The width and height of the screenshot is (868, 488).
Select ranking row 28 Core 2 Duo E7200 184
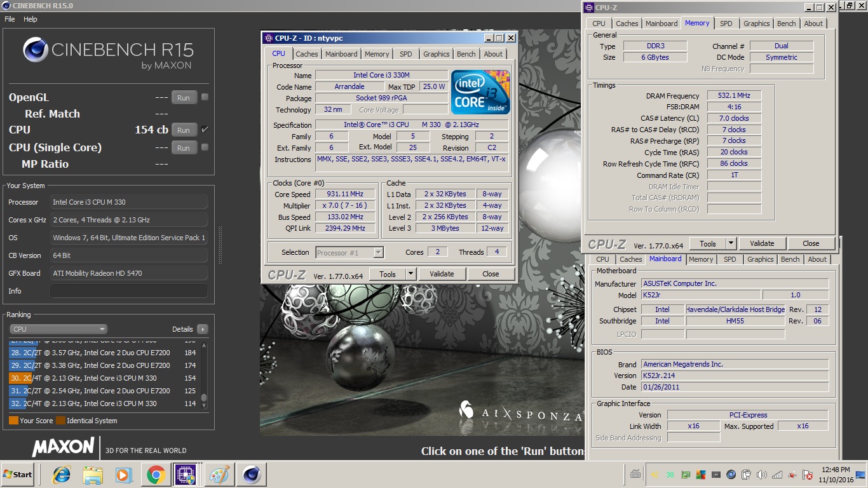(104, 353)
